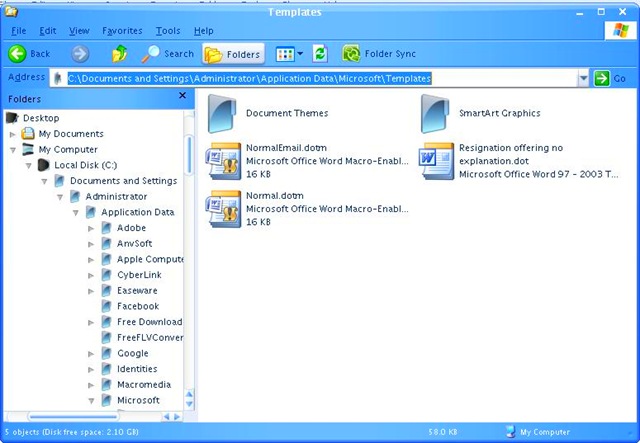
Task: Select the My Computer icon in tree
Action: (28, 149)
